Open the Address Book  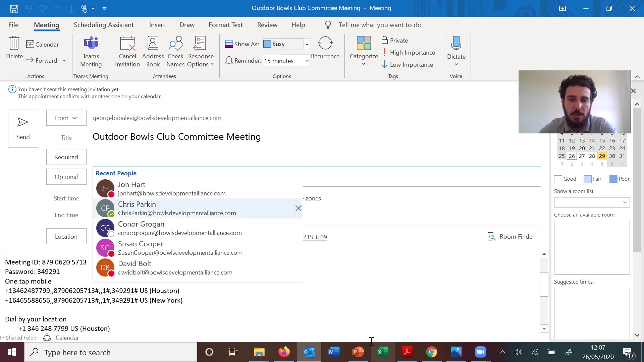coord(153,52)
